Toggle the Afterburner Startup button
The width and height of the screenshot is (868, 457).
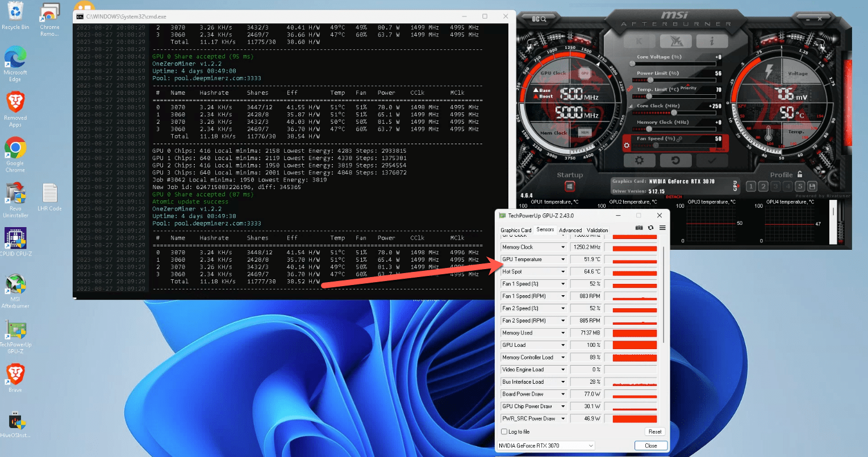[569, 186]
